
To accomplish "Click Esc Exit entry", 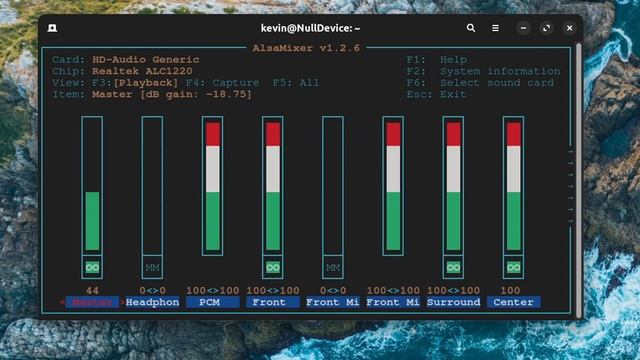I will [436, 94].
